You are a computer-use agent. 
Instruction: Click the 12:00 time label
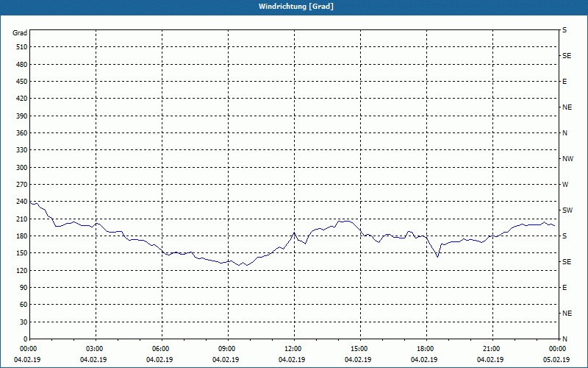coord(291,348)
